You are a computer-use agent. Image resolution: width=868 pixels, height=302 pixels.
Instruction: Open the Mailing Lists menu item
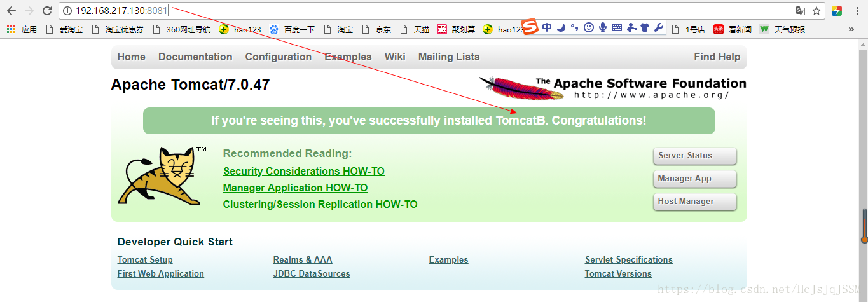[x=449, y=57]
